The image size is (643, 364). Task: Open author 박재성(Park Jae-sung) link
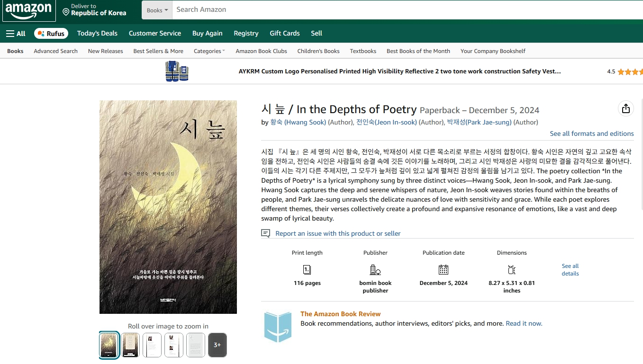(x=480, y=122)
